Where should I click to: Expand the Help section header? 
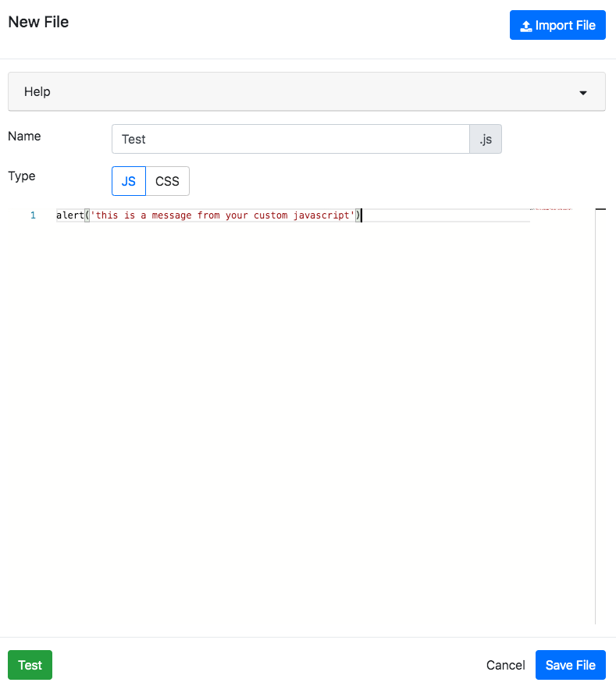pos(306,92)
